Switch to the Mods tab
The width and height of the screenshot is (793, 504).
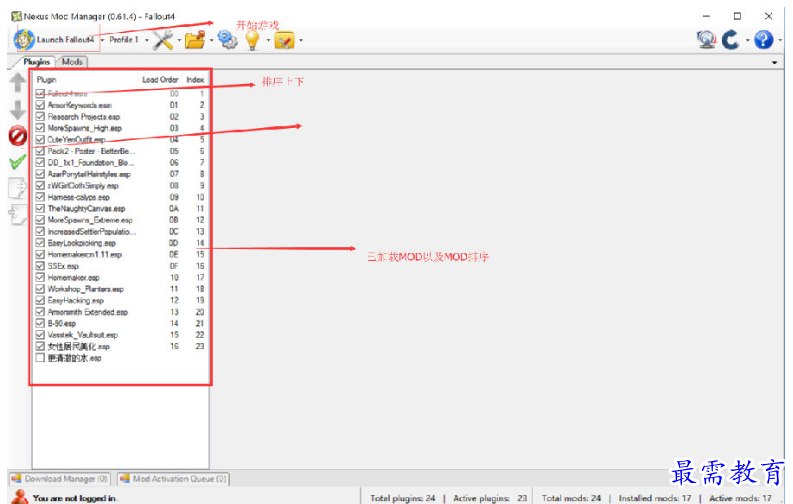72,62
